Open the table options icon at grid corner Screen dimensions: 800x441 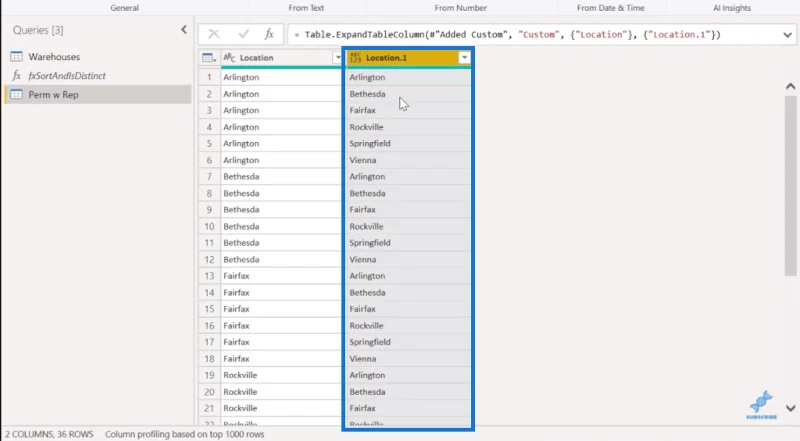click(x=208, y=58)
